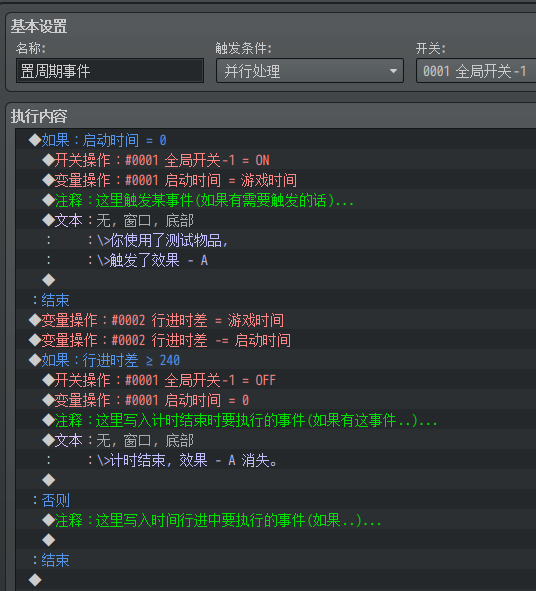The height and width of the screenshot is (591, 536).
Task: Open the 触发条件 dropdown showing 并行处理
Action: [309, 70]
